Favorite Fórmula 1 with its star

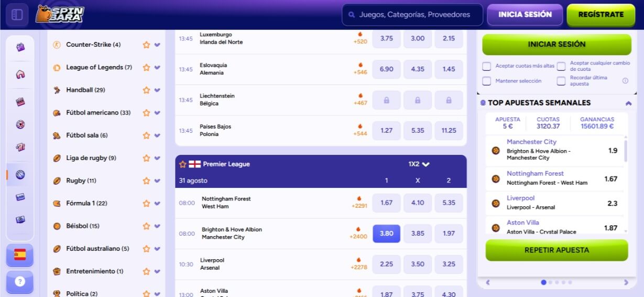146,204
